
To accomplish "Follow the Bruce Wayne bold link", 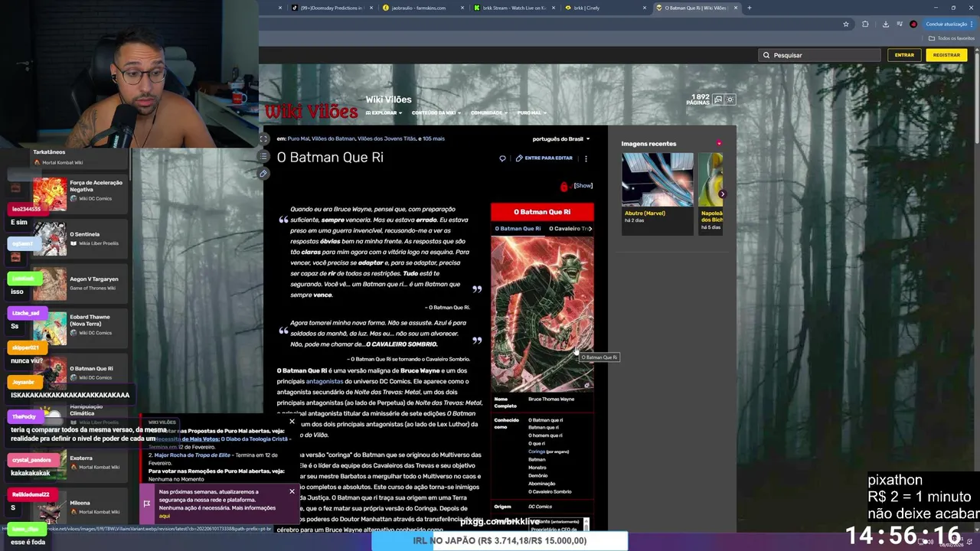I will coord(420,370).
